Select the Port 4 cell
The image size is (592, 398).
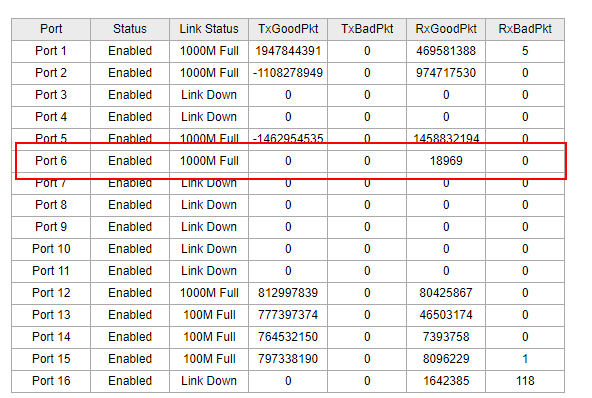51,117
